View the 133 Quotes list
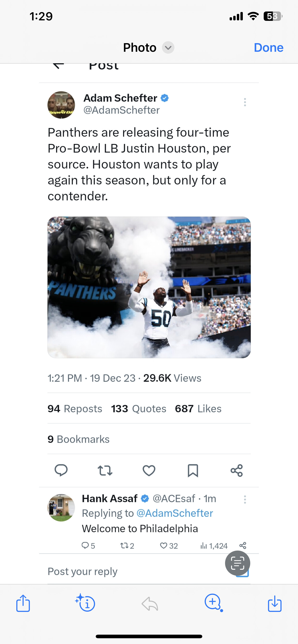298x644 pixels. pos(138,409)
